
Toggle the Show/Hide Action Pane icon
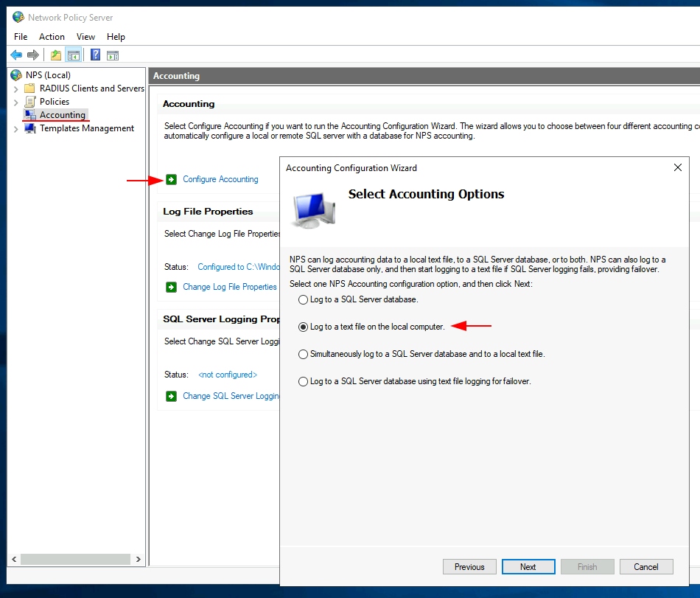113,55
